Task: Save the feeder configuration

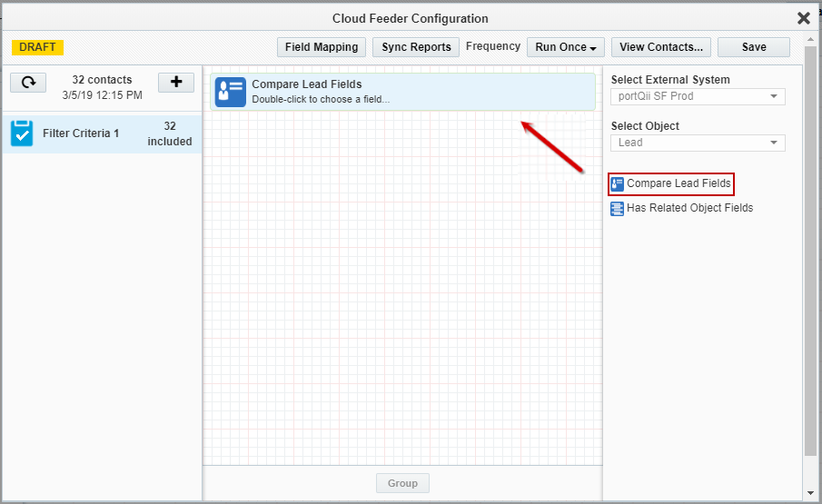Action: coord(753,47)
